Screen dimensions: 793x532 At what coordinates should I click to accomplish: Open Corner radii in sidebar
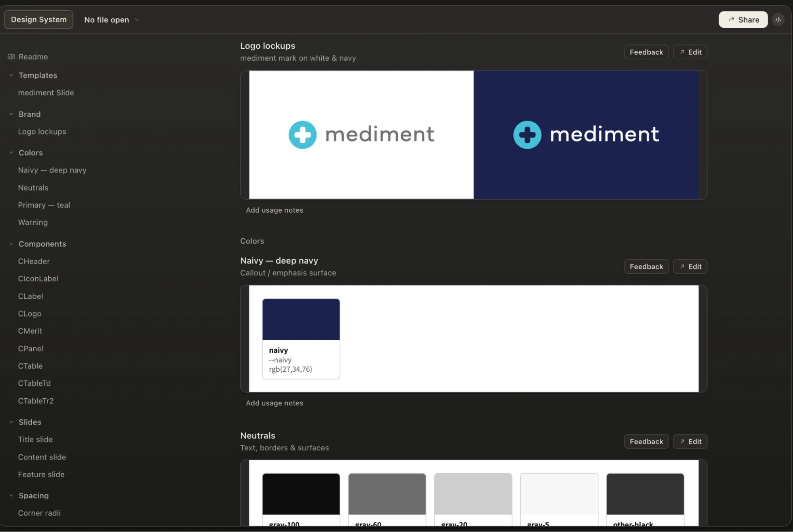[39, 513]
